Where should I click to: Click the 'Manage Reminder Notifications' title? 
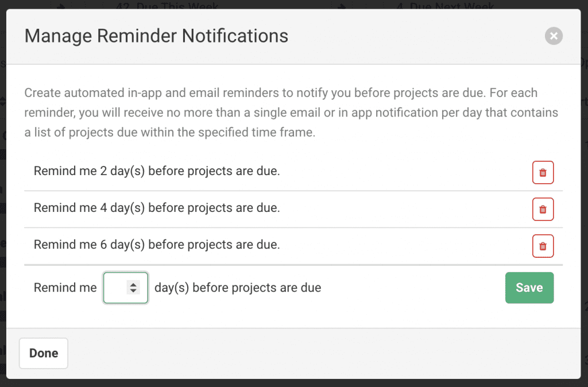coord(156,36)
